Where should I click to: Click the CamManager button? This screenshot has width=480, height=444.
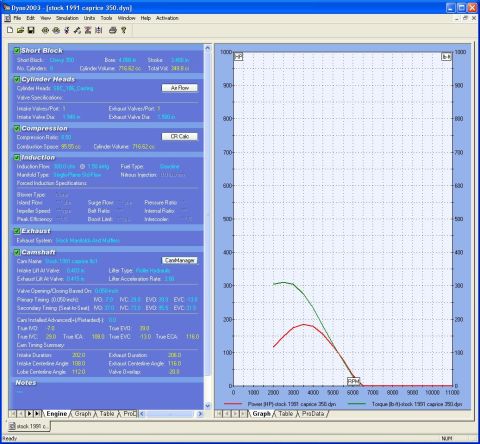[180, 260]
